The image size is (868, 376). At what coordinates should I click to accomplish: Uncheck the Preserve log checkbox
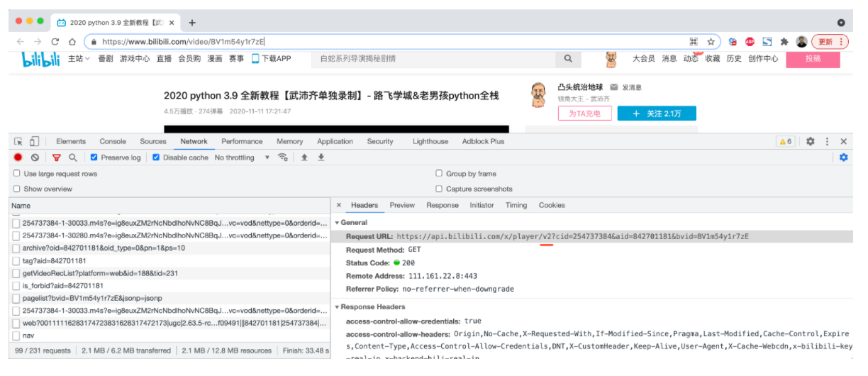94,157
